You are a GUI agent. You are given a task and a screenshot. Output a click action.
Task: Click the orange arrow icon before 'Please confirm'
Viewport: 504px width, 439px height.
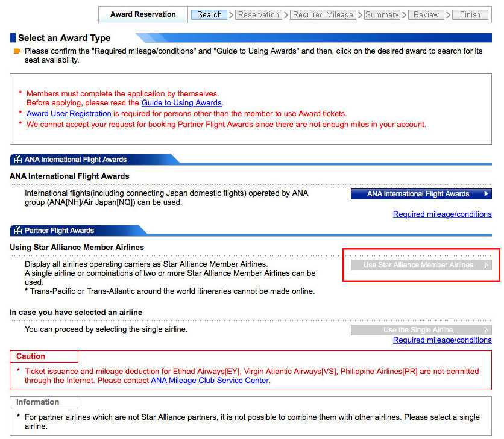coord(17,51)
